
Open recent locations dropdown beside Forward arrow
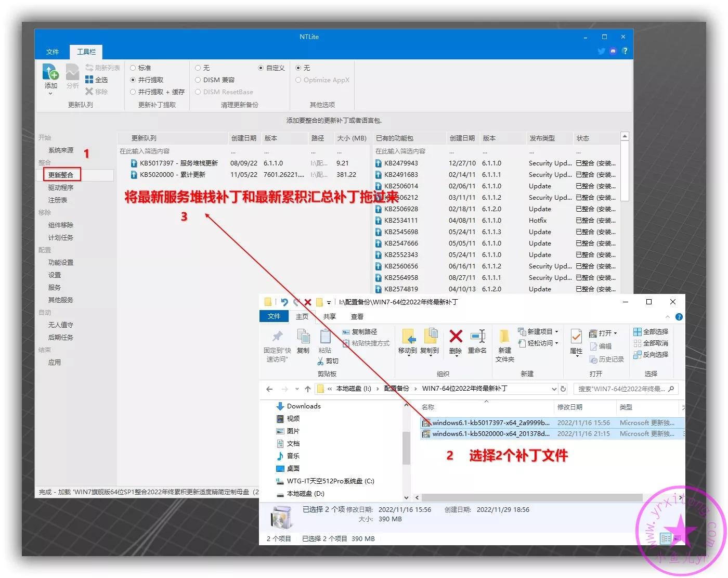297,389
